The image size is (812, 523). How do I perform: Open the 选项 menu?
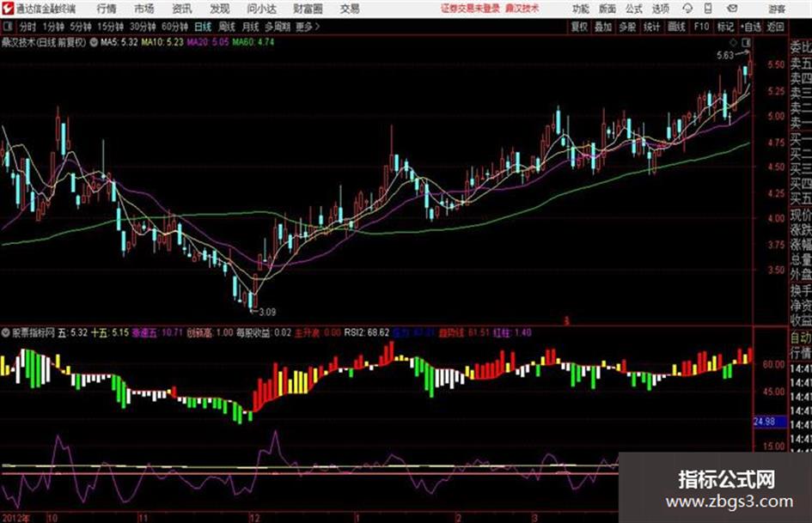(x=661, y=9)
